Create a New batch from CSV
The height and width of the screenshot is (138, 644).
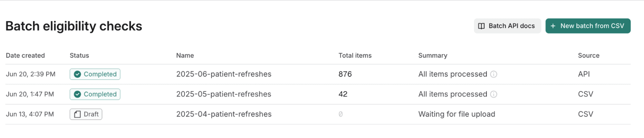pyautogui.click(x=588, y=26)
